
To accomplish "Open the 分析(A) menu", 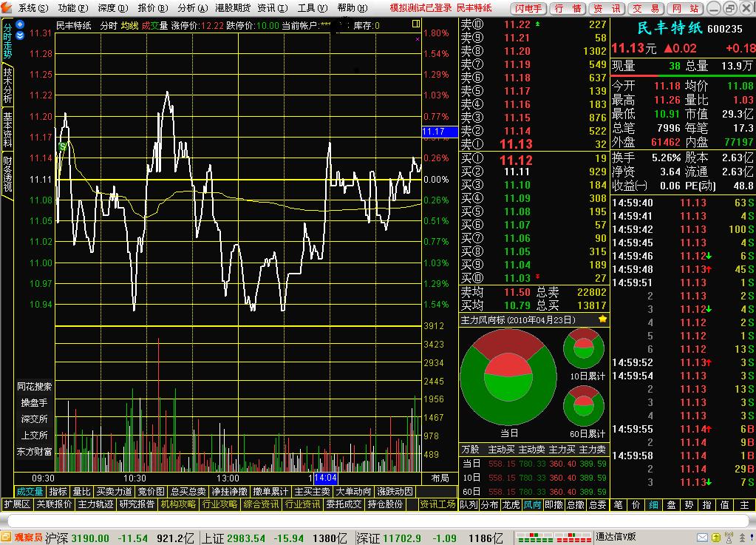I will click(x=193, y=7).
